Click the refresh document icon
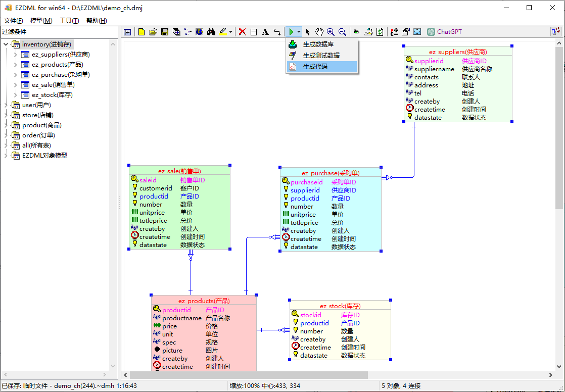565x392 pixels. (x=380, y=32)
